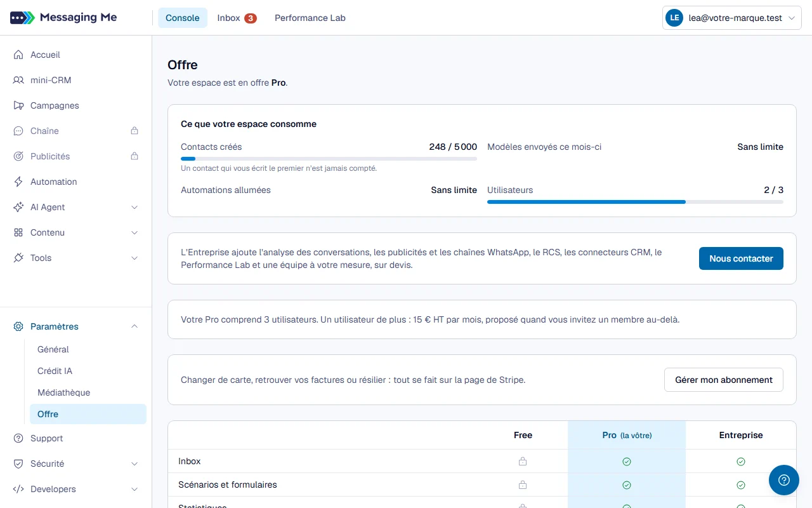Screen dimensions: 812x508
Task: Click the Utilisateurs usage progress bar
Action: point(635,202)
